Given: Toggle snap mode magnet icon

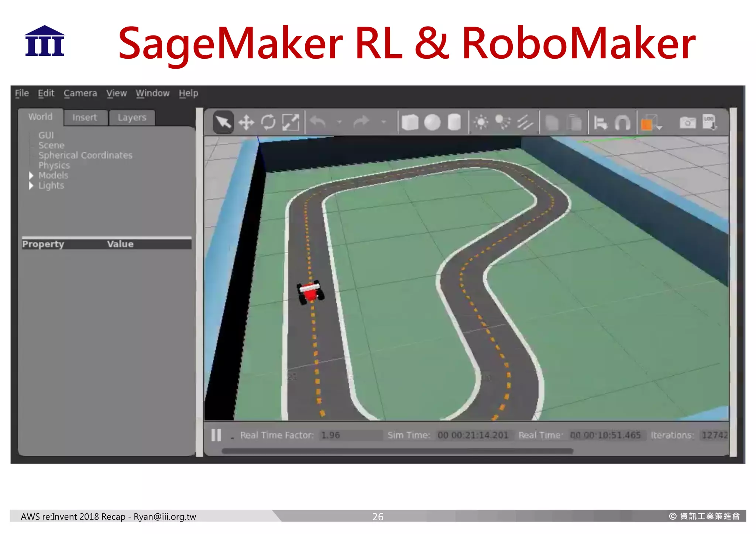Looking at the screenshot, I should [622, 122].
